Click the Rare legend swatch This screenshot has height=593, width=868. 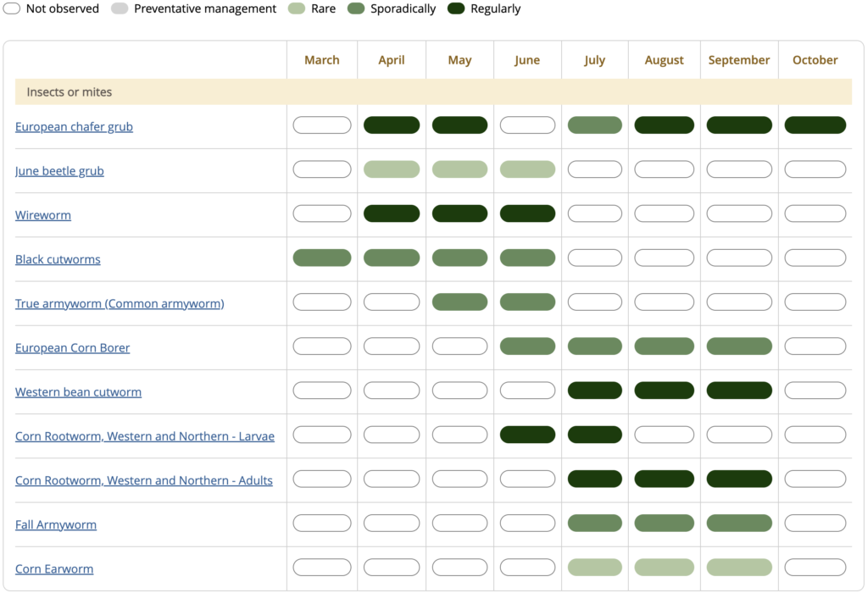[x=298, y=8]
